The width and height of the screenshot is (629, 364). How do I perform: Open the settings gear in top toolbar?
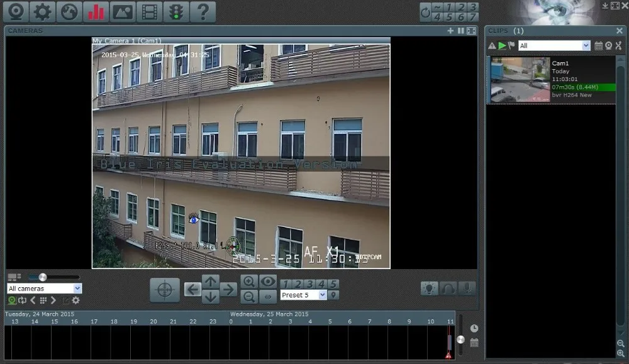tap(42, 11)
